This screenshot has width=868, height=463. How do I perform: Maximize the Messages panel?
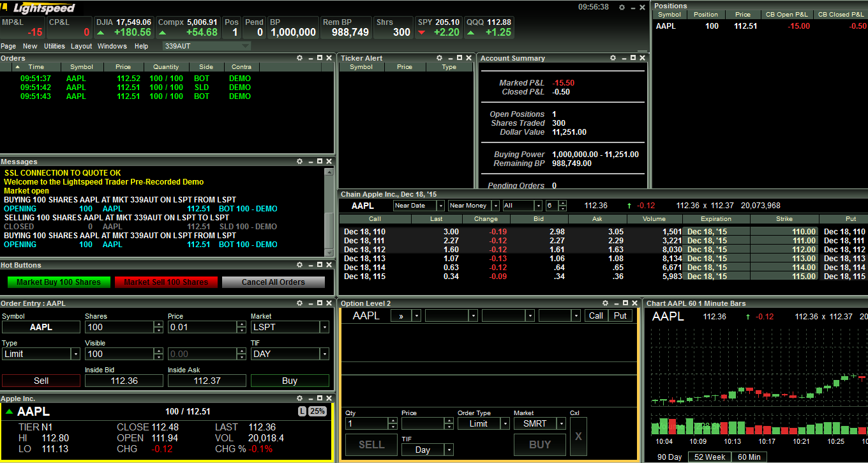320,162
